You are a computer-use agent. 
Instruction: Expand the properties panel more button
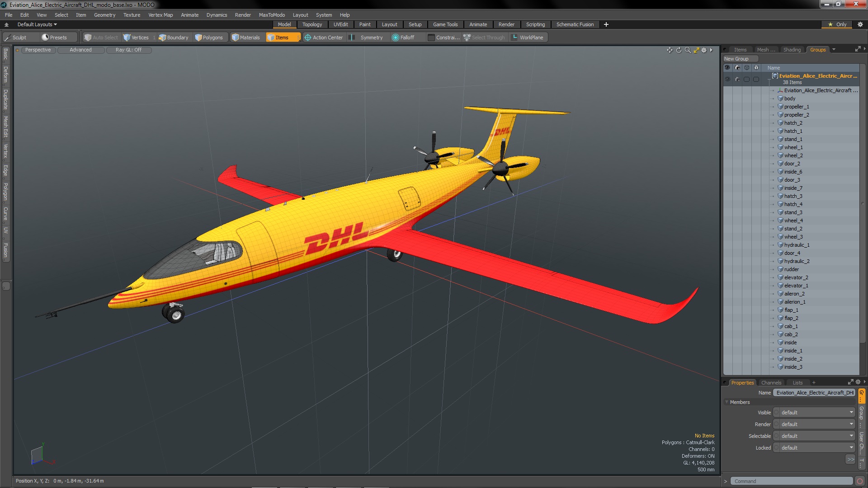(850, 460)
